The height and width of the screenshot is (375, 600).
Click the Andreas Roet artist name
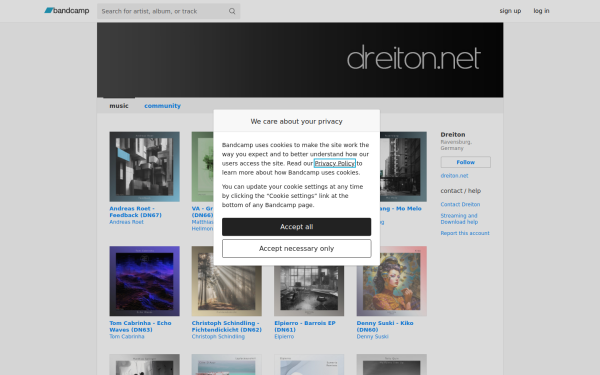[126, 222]
